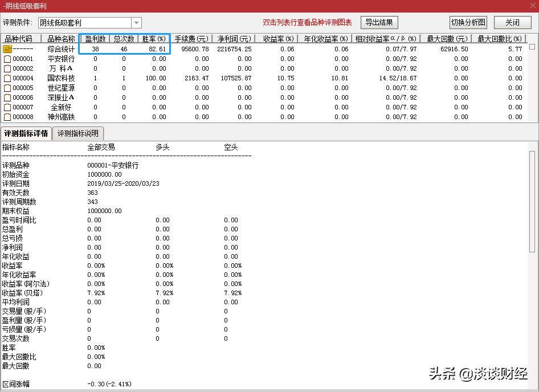Sort by the 盈利数 column header
This screenshot has height=392, width=539.
click(x=95, y=39)
